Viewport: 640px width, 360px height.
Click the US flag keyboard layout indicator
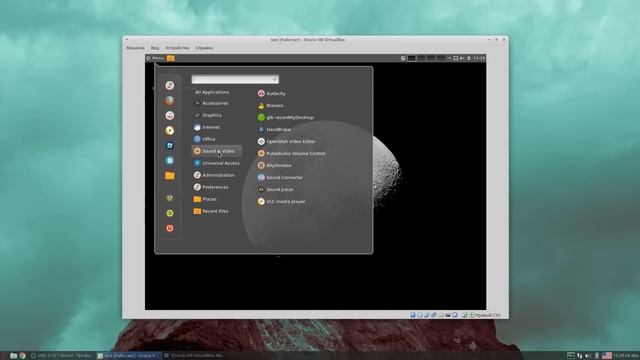click(x=607, y=356)
